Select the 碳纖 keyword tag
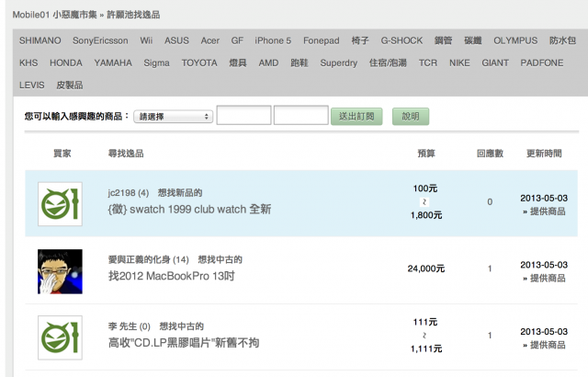This screenshot has width=588, height=377. coord(473,40)
